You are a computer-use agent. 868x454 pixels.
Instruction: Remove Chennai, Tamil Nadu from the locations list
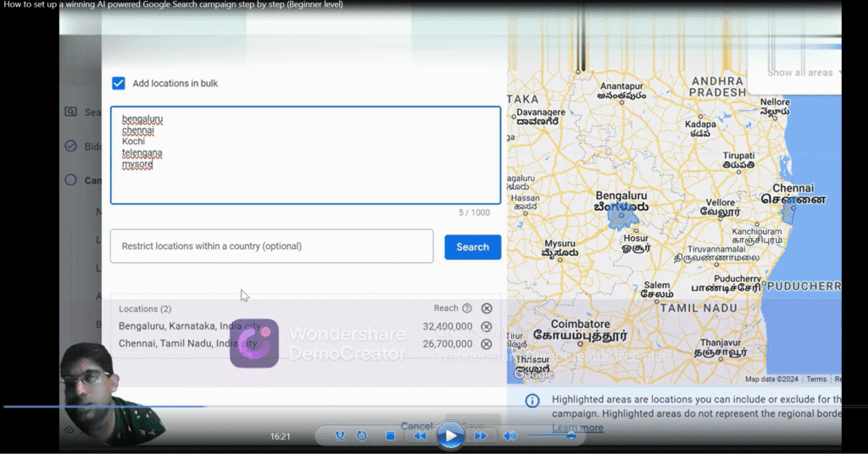(487, 344)
